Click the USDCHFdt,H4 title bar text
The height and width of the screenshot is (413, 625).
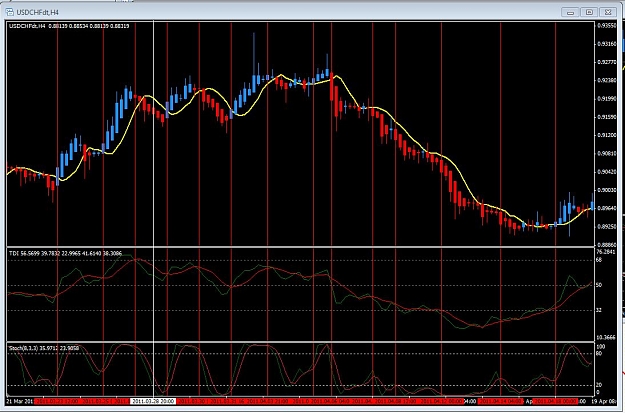(37, 13)
